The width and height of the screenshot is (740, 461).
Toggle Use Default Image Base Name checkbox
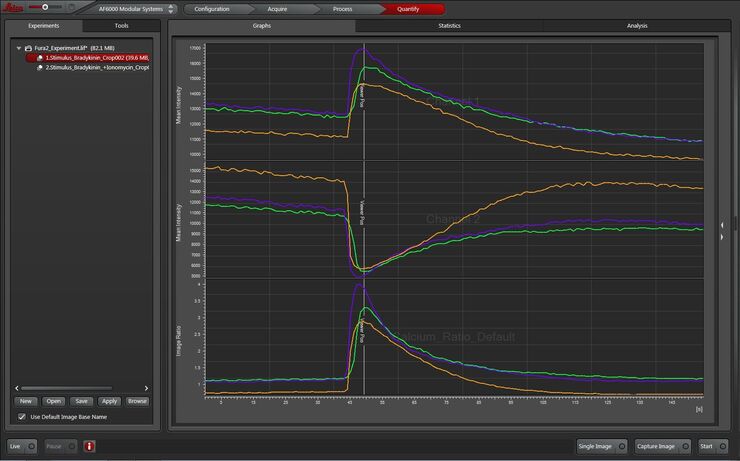click(x=22, y=417)
